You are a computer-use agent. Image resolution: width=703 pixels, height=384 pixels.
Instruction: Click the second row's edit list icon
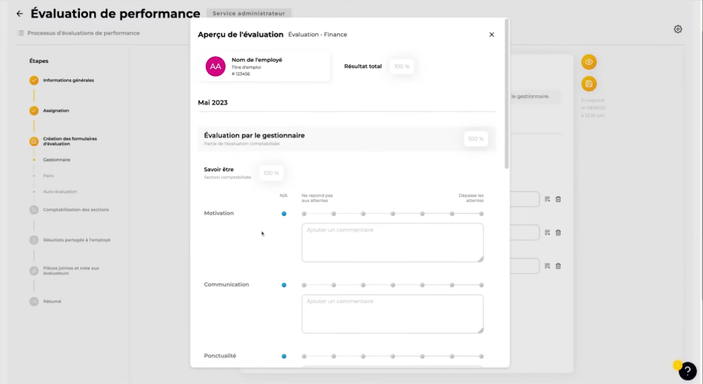[x=547, y=232]
